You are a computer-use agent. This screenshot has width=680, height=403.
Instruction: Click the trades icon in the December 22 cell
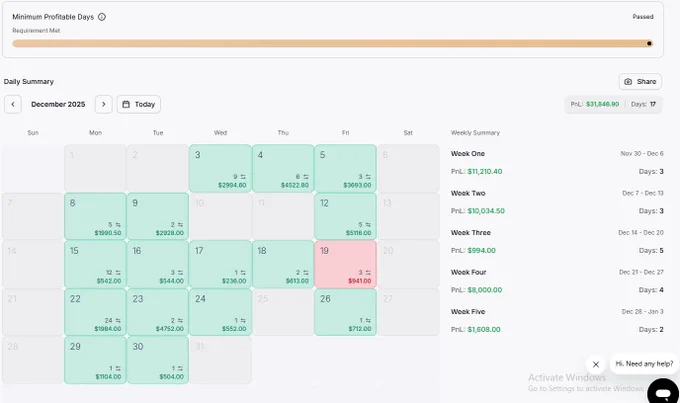[118, 321]
